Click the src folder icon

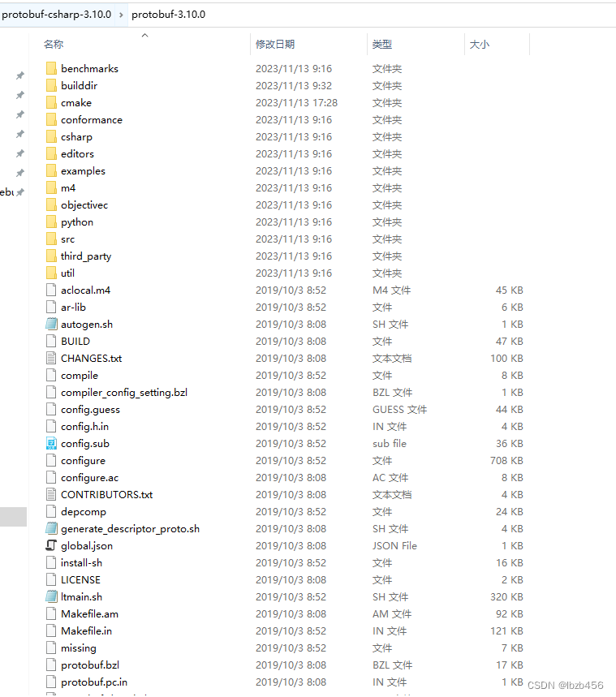(x=51, y=239)
